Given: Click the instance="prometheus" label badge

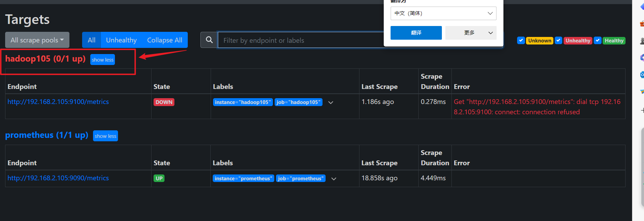Looking at the screenshot, I should 244,179.
